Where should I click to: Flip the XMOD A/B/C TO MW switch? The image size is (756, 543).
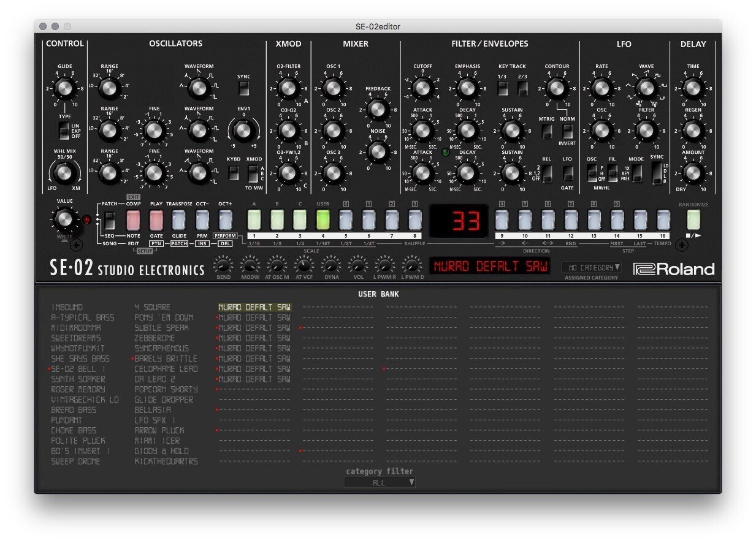pyautogui.click(x=254, y=173)
